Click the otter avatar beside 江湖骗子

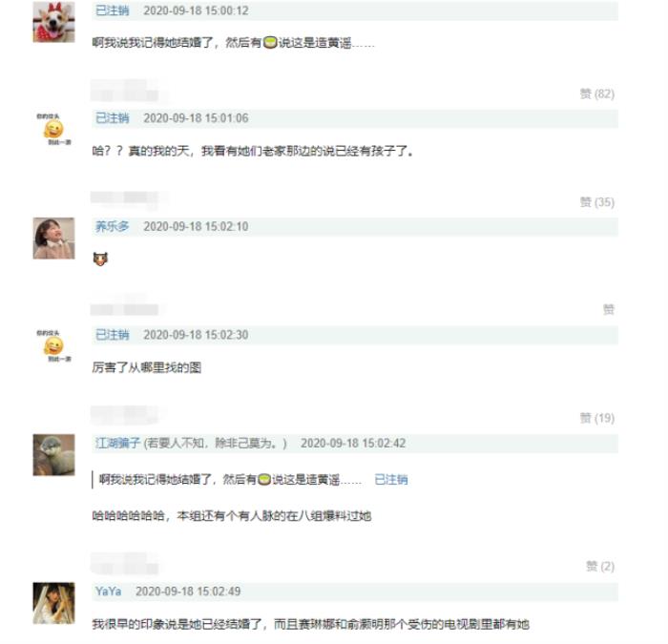tap(53, 454)
